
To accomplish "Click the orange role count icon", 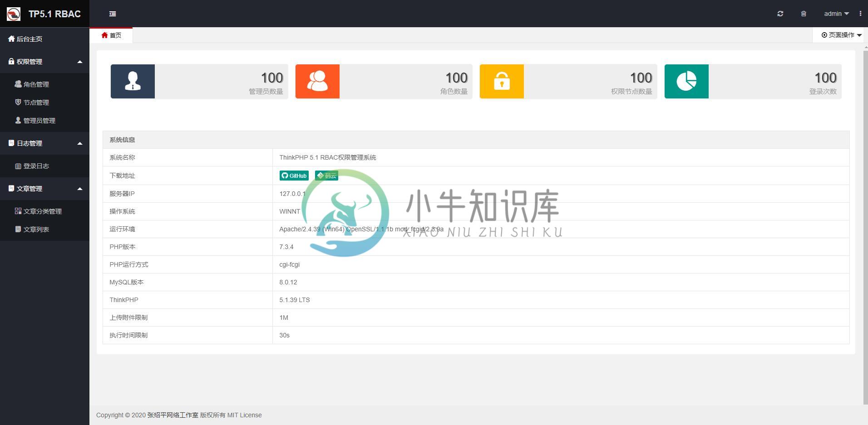I will click(317, 81).
